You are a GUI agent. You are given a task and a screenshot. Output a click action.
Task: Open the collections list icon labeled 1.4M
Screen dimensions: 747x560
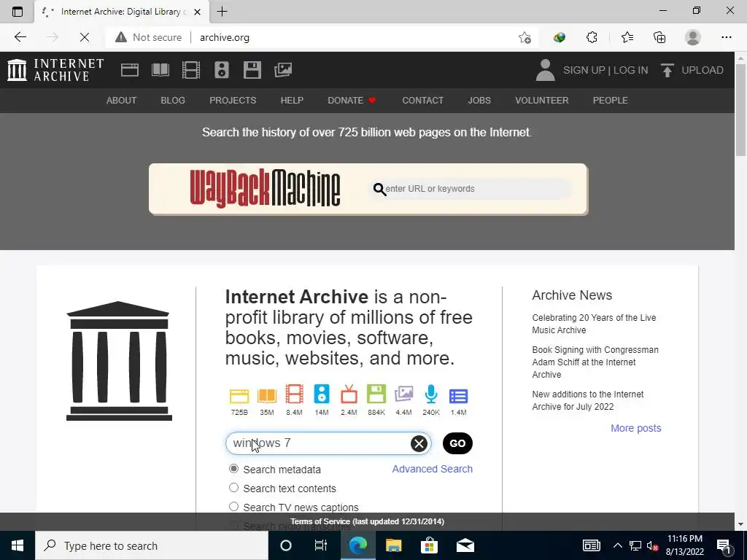(458, 396)
